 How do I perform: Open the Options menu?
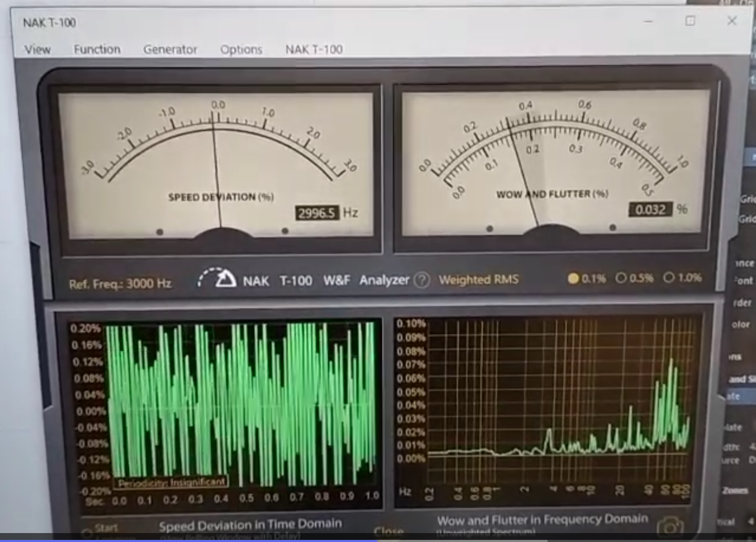point(241,49)
